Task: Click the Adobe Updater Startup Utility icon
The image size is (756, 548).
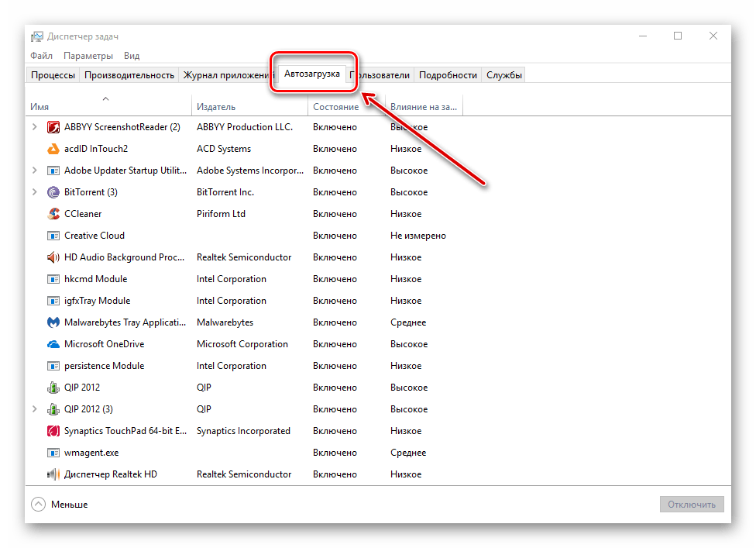Action: [53, 171]
